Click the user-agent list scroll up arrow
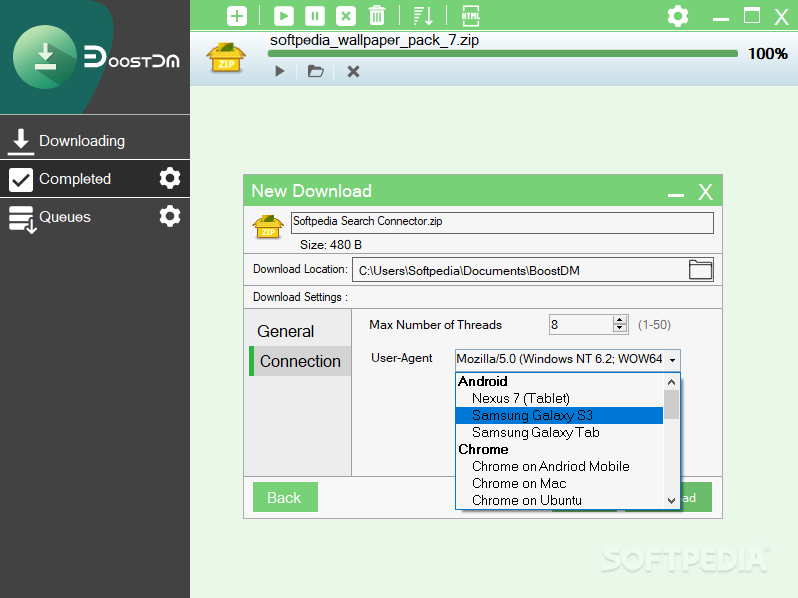798x598 pixels. [671, 382]
